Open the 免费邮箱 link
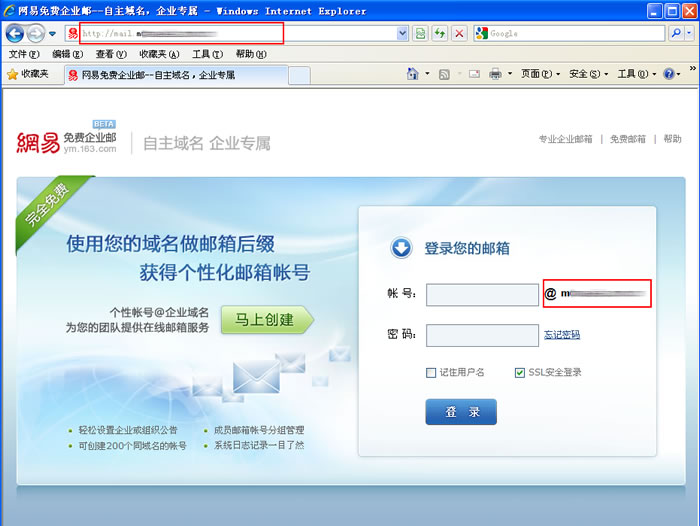 click(x=628, y=139)
